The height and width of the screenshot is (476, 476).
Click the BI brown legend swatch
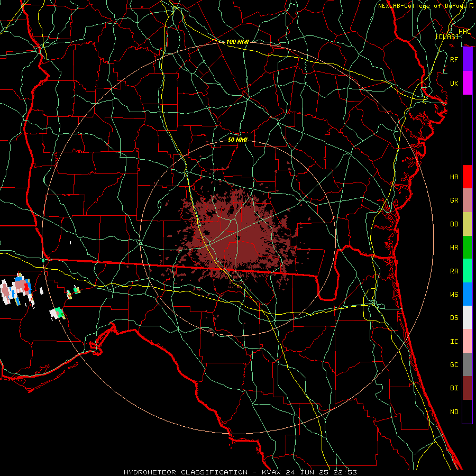(467, 388)
